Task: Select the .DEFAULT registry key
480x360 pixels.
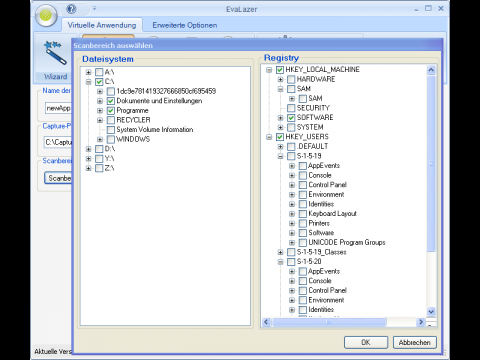Action: (x=312, y=146)
